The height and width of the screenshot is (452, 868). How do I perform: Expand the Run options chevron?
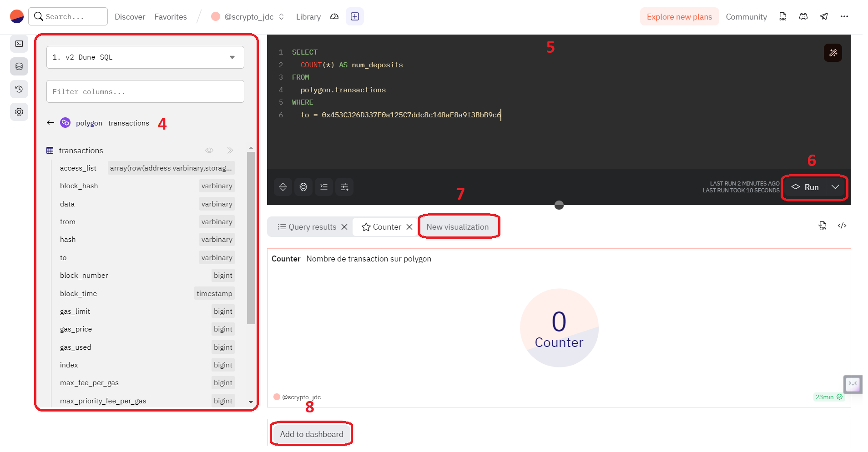(x=835, y=187)
